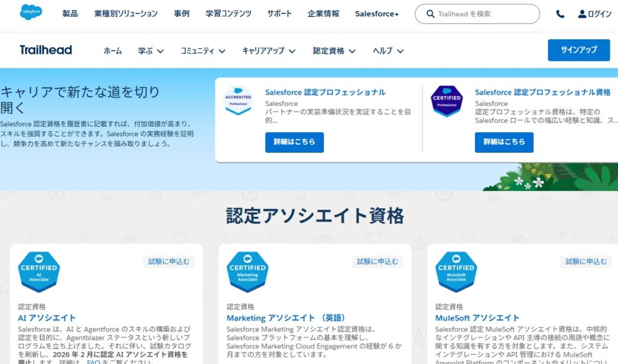The image size is (618, 364).
Task: Expand the ヘルプ dropdown
Action: 388,51
